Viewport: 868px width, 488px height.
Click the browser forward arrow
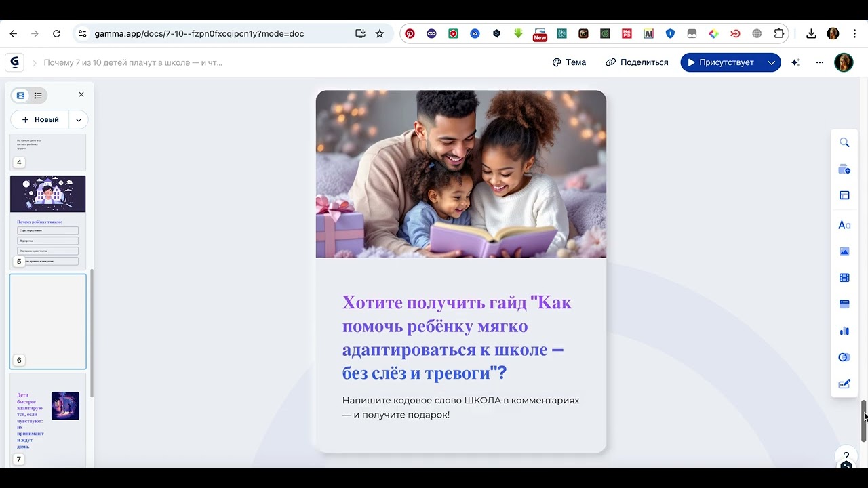(35, 33)
